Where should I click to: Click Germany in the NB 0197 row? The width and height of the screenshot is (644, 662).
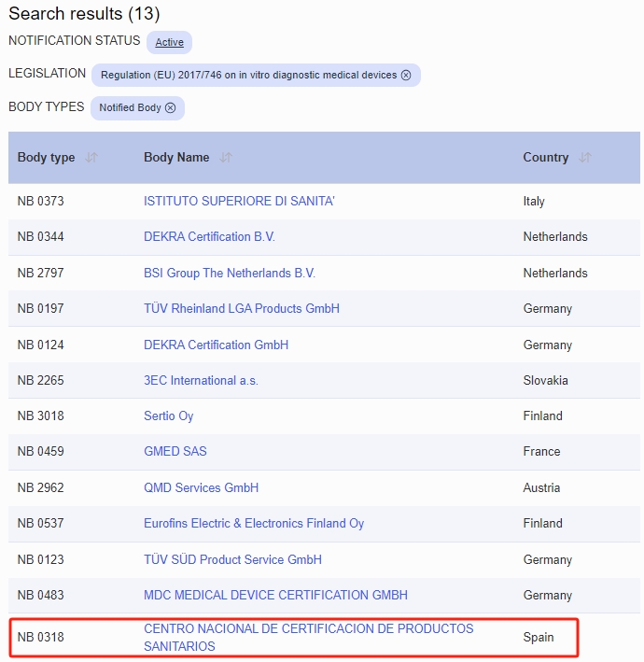click(548, 308)
